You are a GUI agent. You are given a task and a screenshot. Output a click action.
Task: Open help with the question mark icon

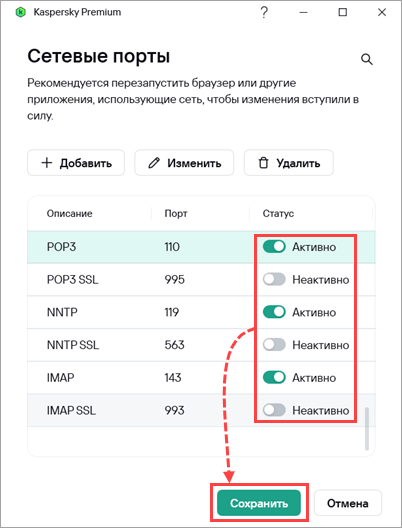coord(264,12)
